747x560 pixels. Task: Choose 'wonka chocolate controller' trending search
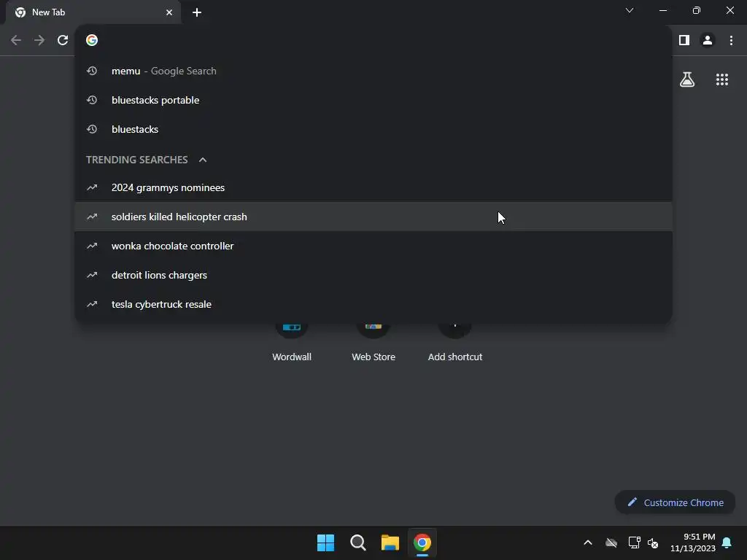(373, 246)
